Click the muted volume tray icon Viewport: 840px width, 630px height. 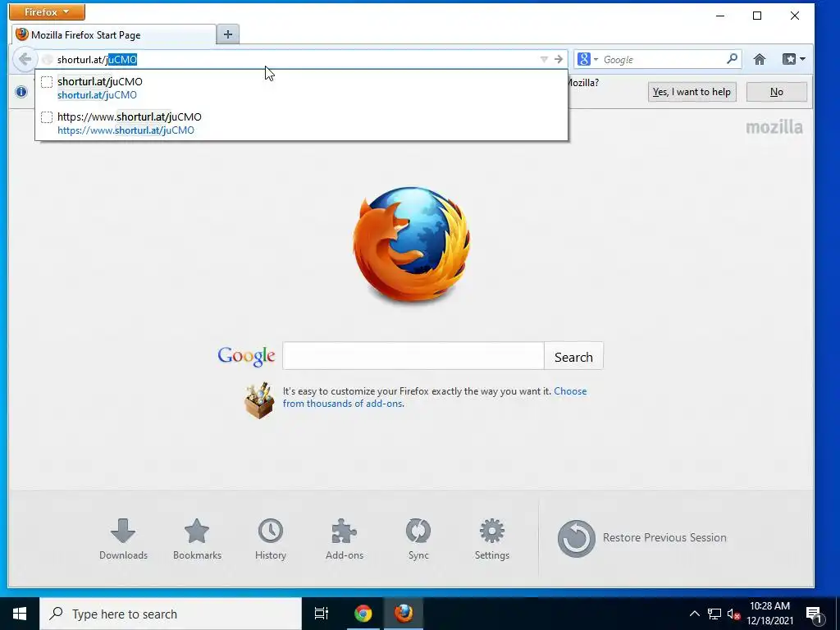[734, 614]
